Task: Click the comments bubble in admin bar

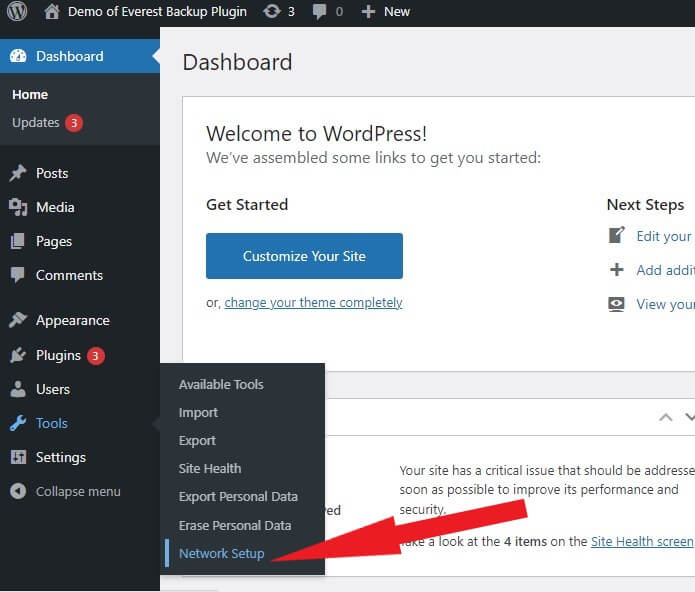Action: click(x=320, y=12)
